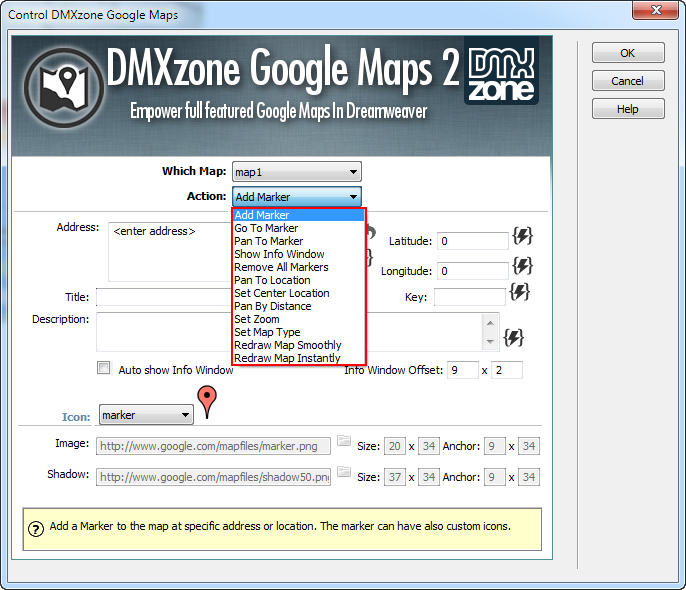Click the Title input field
The height and width of the screenshot is (590, 686).
coord(164,297)
